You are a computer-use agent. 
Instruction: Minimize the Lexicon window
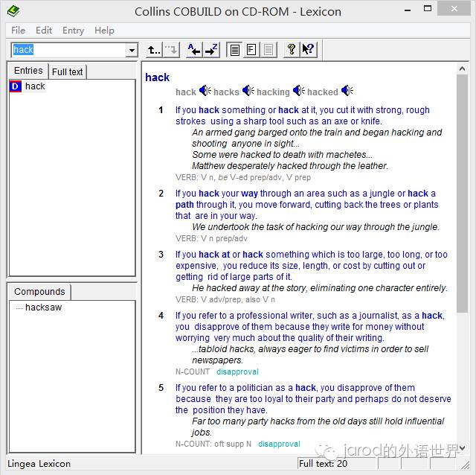pos(408,10)
